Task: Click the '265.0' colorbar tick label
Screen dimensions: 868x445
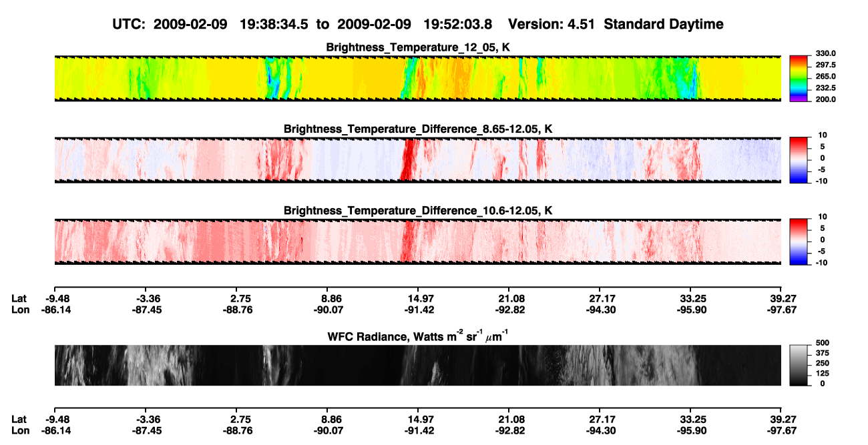Action: click(x=825, y=76)
